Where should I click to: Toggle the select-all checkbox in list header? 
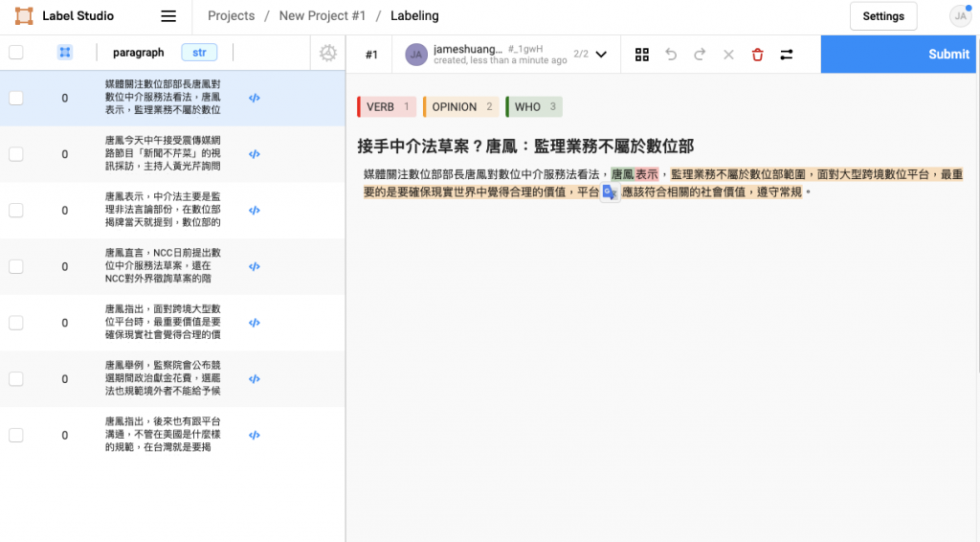pyautogui.click(x=16, y=53)
